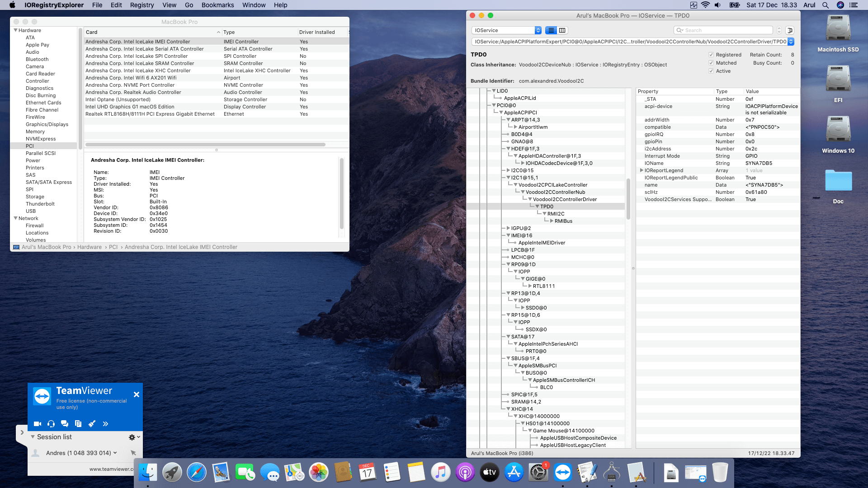868x488 pixels.
Task: Click TeamViewer headset audio icon
Action: pyautogui.click(x=51, y=424)
